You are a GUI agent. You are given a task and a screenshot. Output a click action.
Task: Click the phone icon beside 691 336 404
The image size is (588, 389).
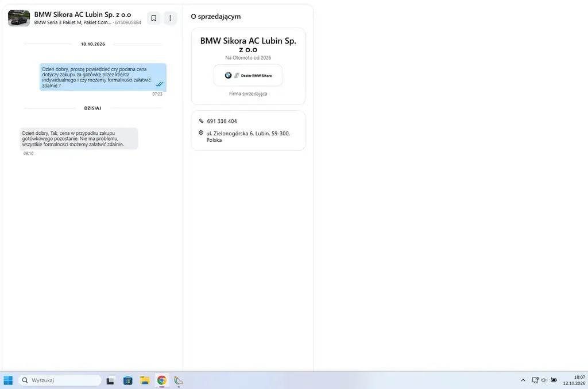[202, 121]
